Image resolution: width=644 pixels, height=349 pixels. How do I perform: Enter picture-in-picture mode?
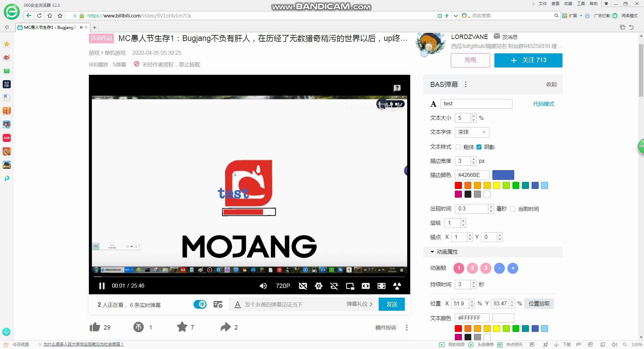(x=350, y=286)
